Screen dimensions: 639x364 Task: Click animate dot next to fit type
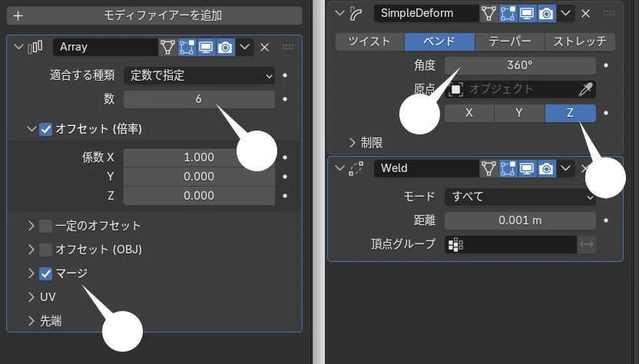285,75
